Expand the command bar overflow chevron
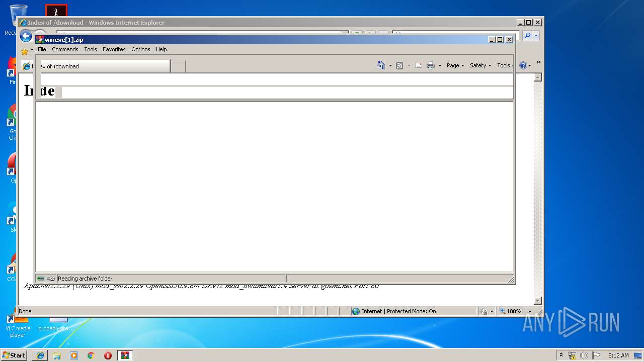This screenshot has width=644, height=362. point(538,63)
